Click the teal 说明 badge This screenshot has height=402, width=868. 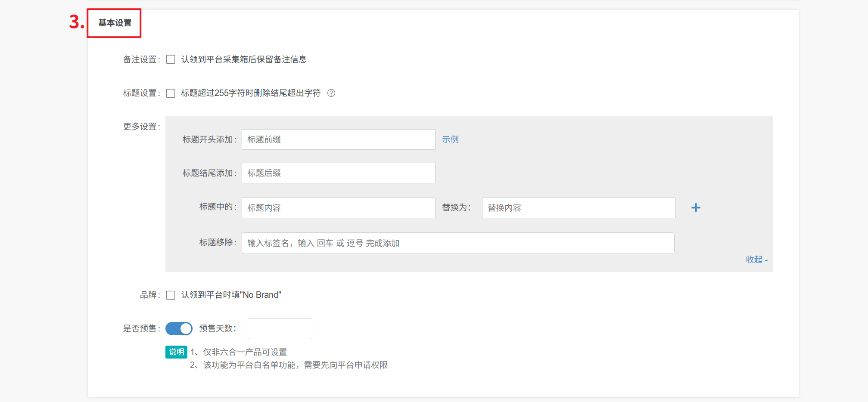click(176, 352)
